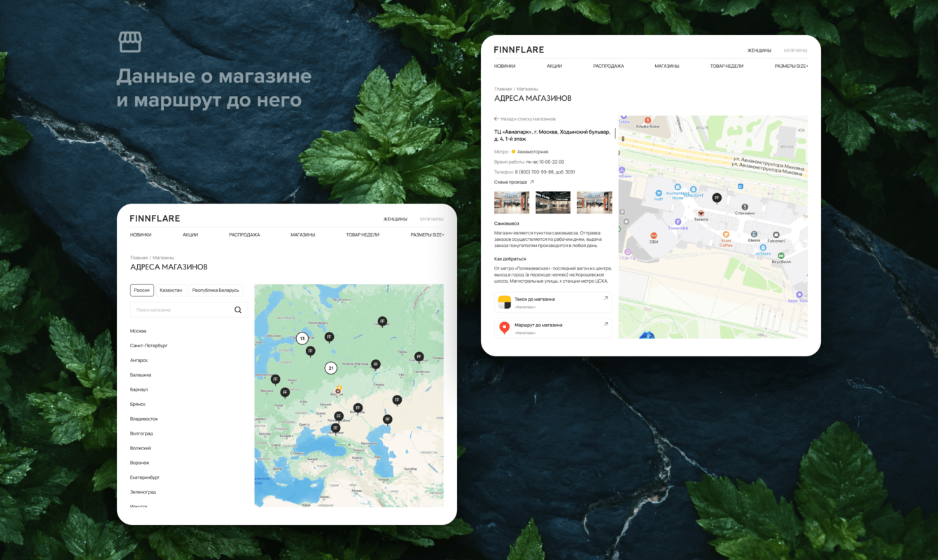Select 'Зеленоград' in the city list
The height and width of the screenshot is (560, 938).
pyautogui.click(x=143, y=493)
